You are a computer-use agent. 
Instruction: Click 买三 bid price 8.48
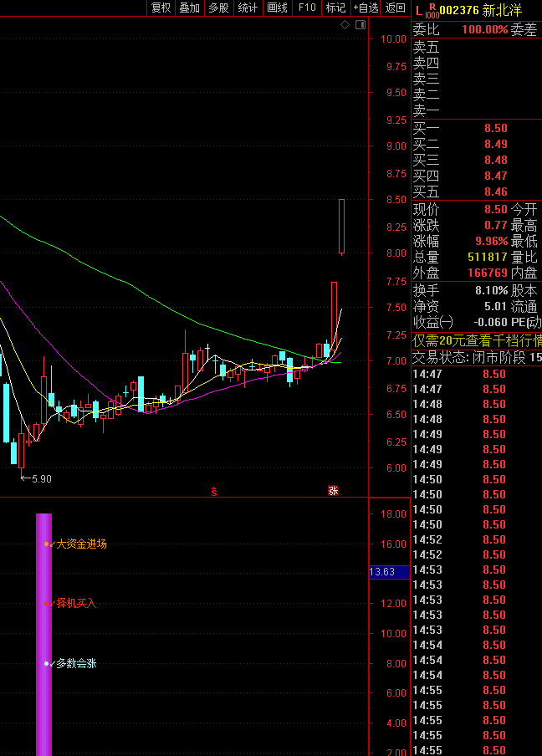pos(496,160)
